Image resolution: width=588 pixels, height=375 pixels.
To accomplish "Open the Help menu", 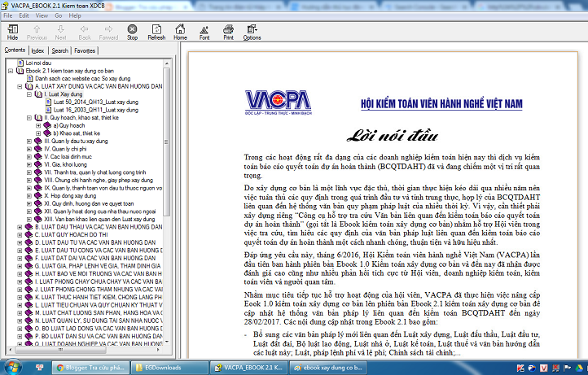I will pos(75,15).
